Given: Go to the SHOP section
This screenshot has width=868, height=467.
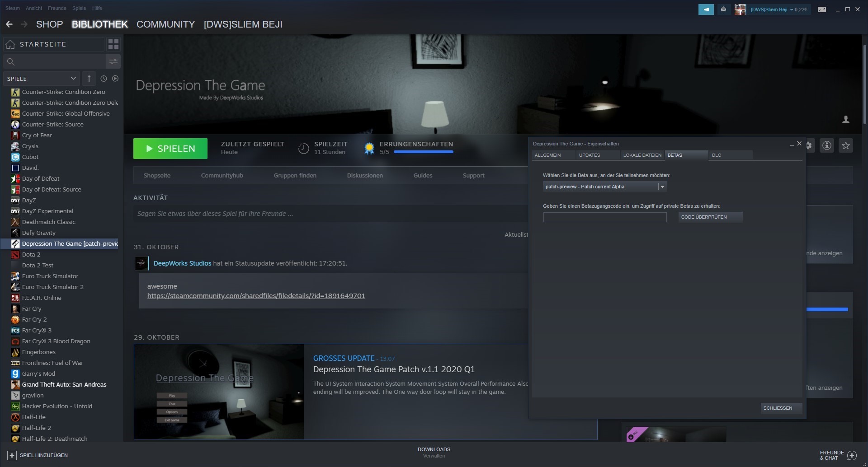Looking at the screenshot, I should point(49,24).
